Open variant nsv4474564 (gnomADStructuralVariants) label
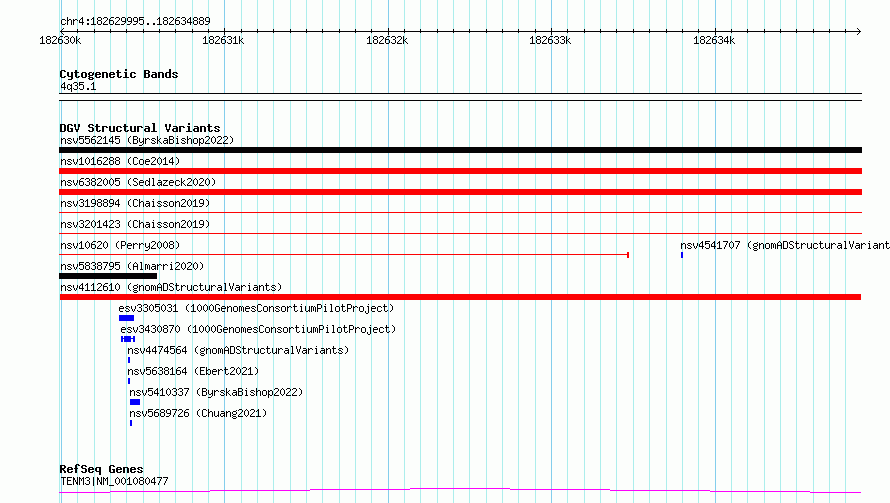Screen dimensions: 890x503 click(x=238, y=350)
